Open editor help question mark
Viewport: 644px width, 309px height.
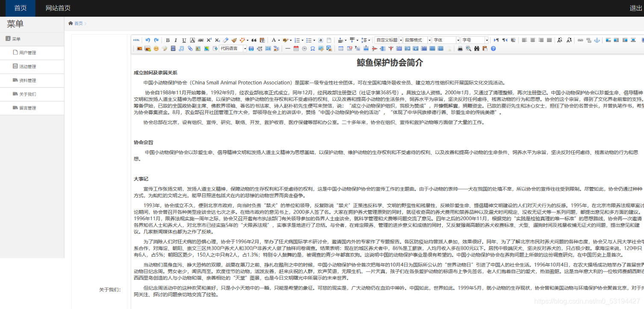click(493, 48)
